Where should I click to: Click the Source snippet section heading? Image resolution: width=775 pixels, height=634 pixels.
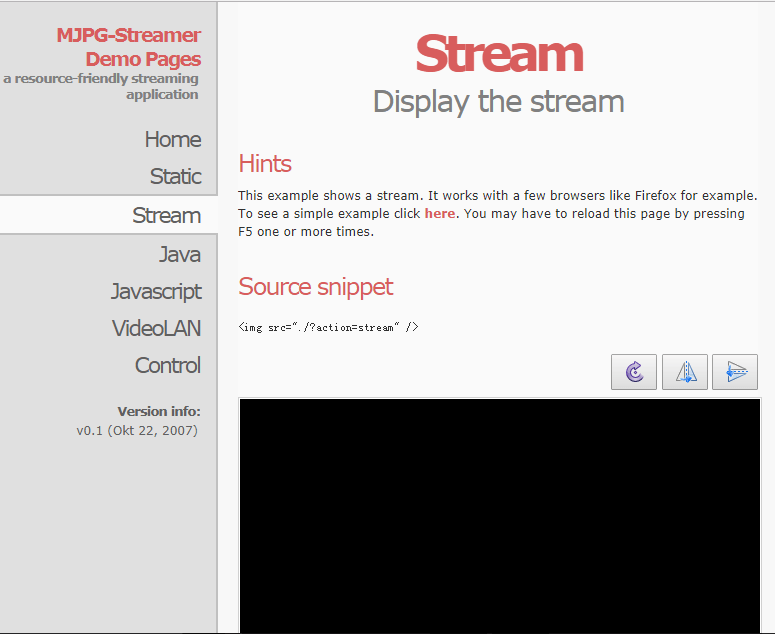tap(315, 287)
